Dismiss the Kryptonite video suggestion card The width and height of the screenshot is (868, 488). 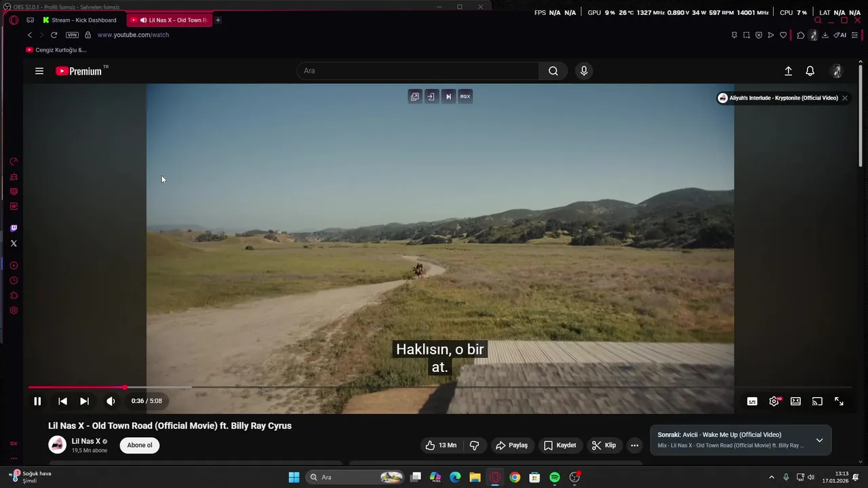(845, 98)
